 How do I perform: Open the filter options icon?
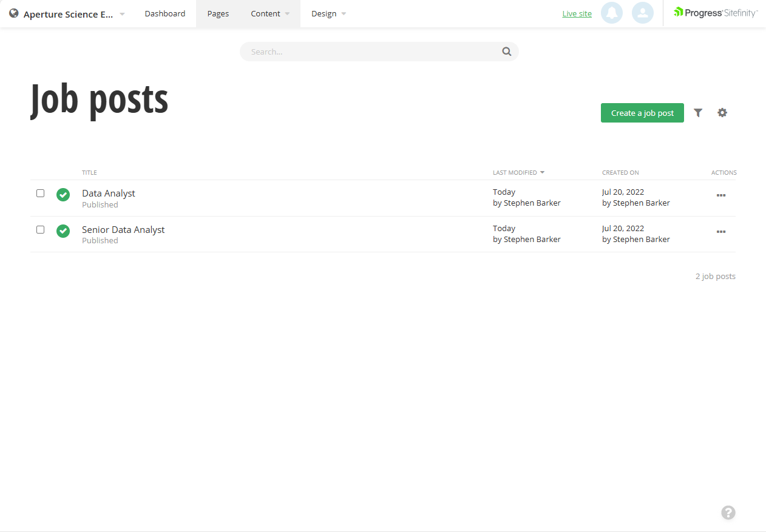tap(697, 113)
